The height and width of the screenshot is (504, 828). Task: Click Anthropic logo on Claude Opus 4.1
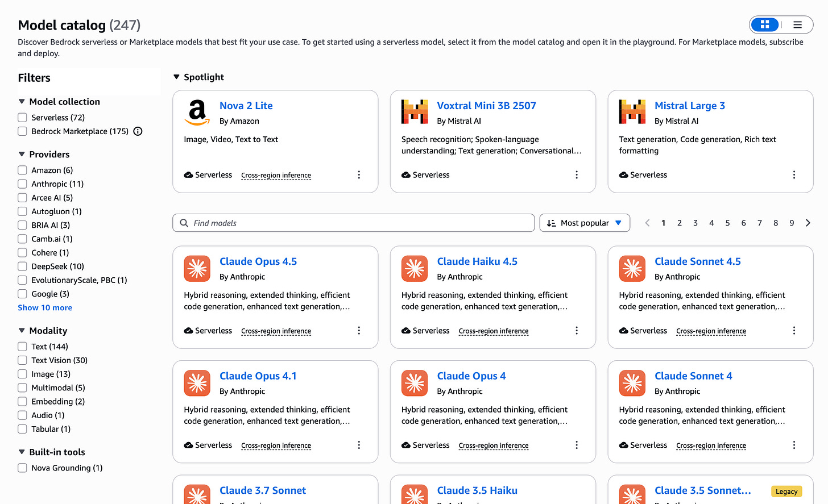tap(197, 383)
